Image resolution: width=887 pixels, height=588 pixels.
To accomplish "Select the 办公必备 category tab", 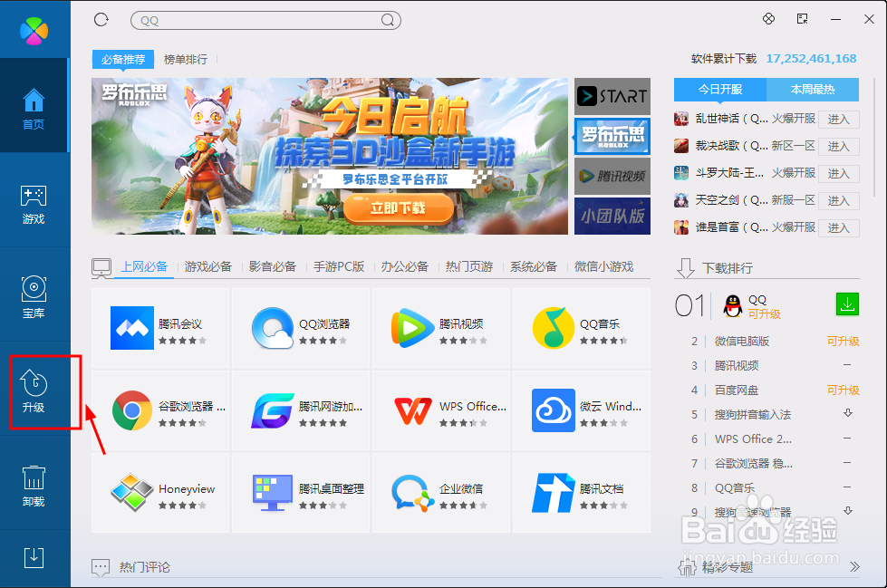I will click(404, 266).
